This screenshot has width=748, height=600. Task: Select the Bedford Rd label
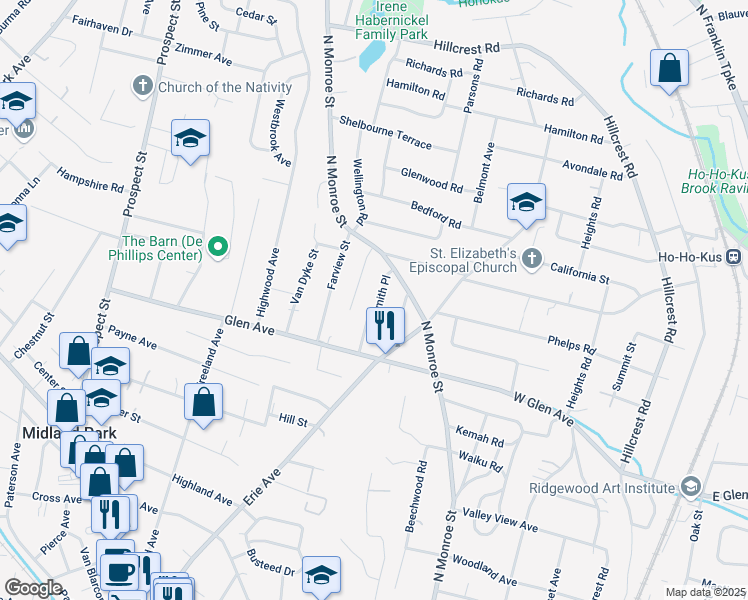click(436, 215)
